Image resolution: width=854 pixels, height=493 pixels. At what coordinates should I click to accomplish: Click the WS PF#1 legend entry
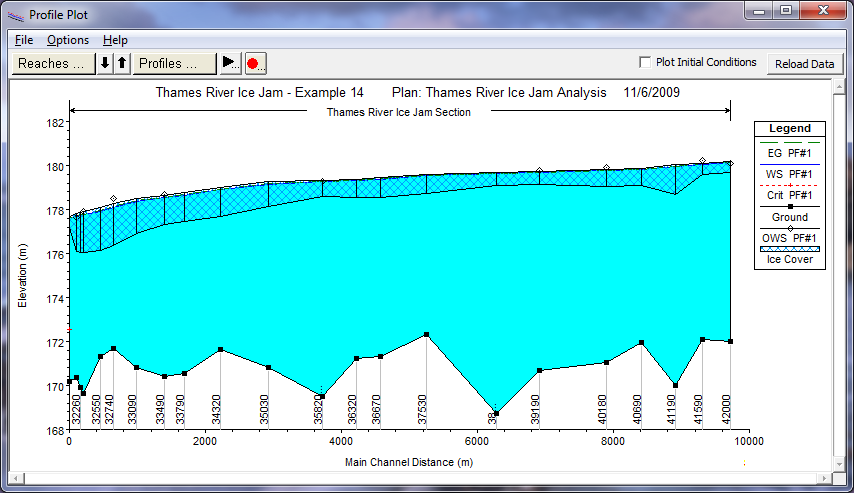coord(790,174)
